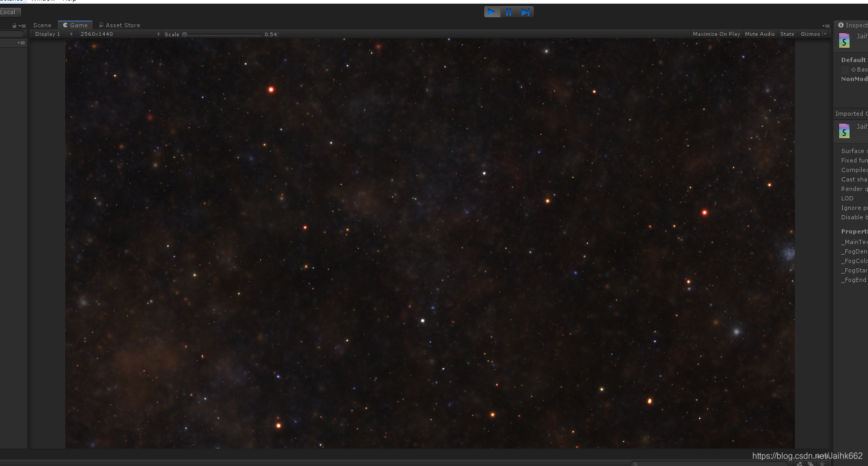Click the object picker circle in Default section
Image resolution: width=868 pixels, height=466 pixels.
tap(853, 69)
